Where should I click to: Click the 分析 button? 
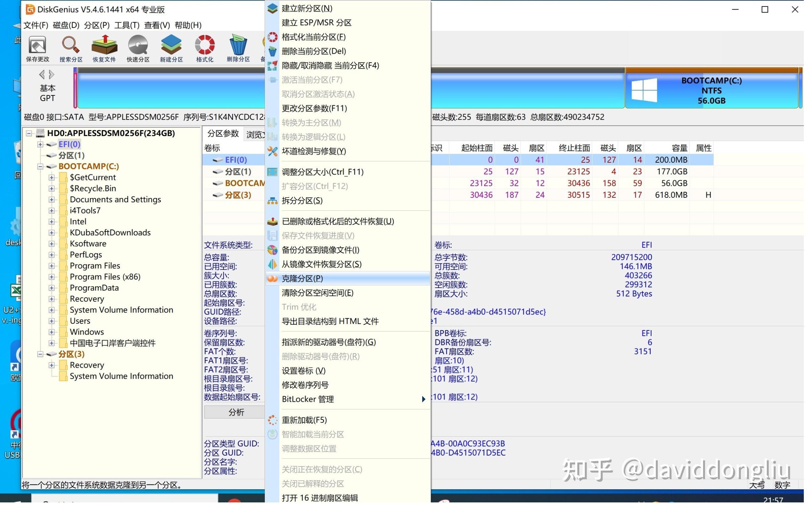236,412
